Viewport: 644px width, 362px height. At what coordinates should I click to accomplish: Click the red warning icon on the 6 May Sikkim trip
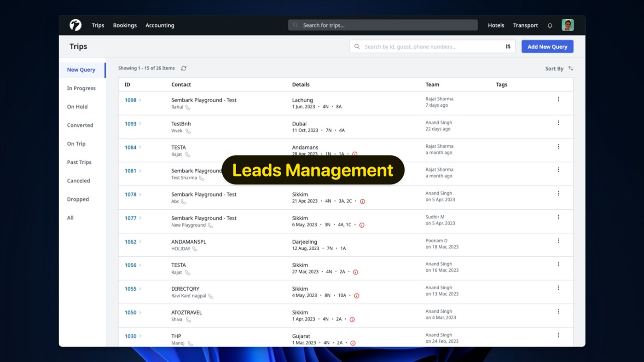coord(362,225)
